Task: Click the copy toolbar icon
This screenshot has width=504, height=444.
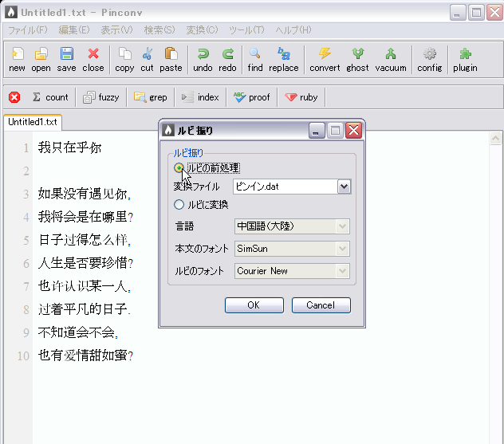Action: click(124, 60)
